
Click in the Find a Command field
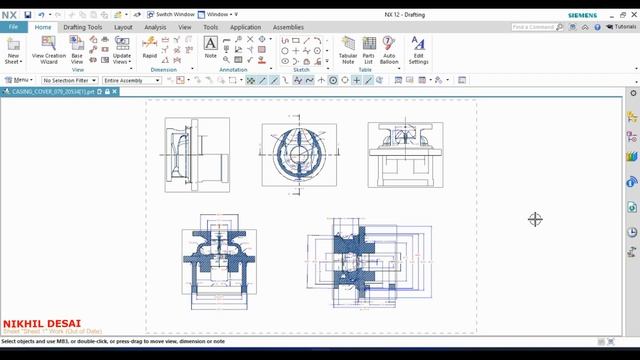[533, 27]
